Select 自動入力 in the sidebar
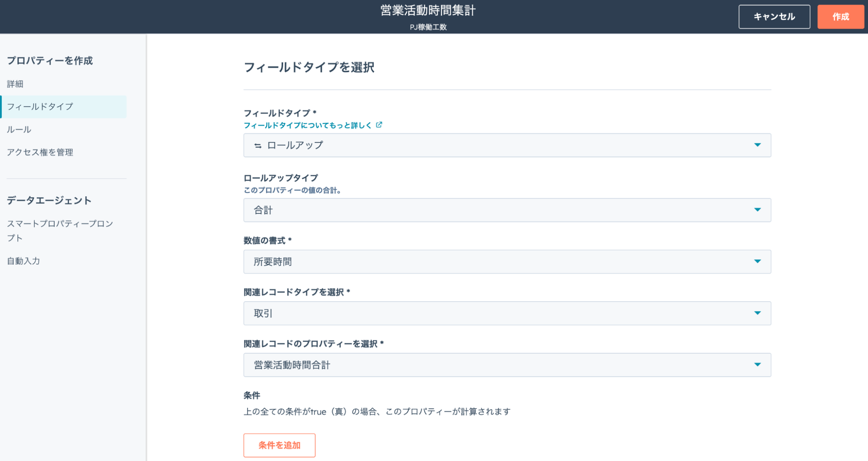Viewport: 868px width, 461px height. tap(23, 261)
